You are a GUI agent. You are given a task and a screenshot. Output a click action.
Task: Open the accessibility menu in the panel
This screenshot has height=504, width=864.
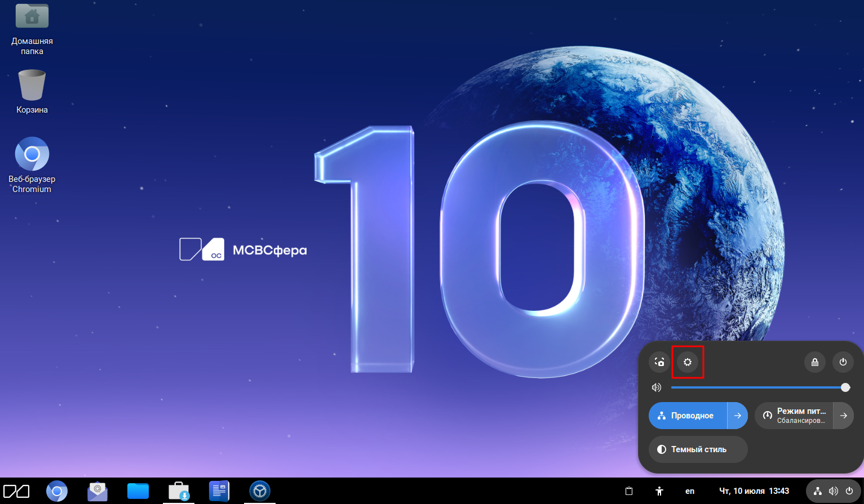659,491
